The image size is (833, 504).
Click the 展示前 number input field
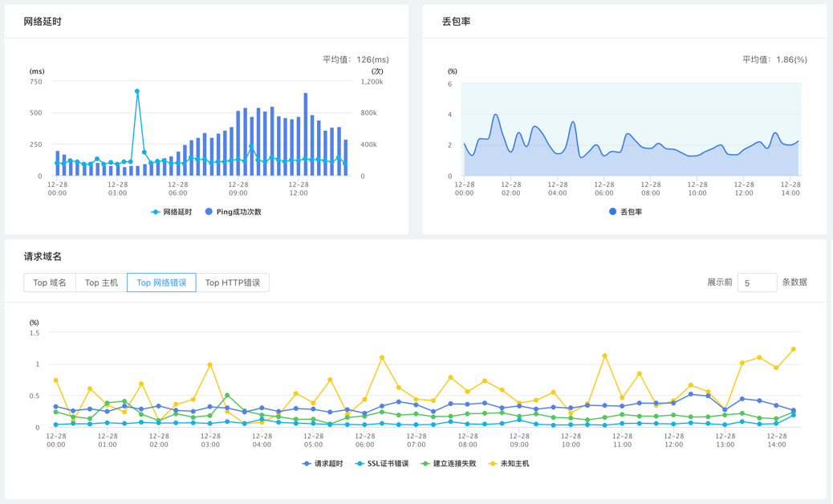756,282
